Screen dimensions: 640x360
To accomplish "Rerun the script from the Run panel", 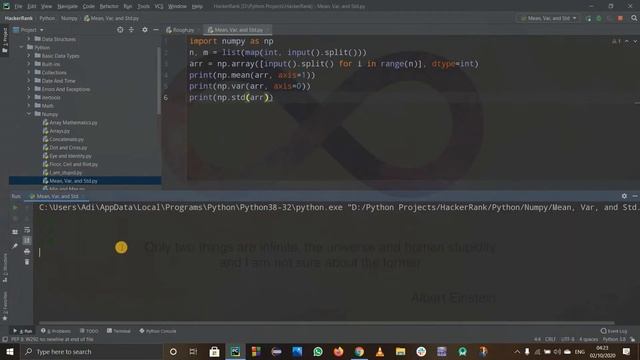I will [x=15, y=207].
